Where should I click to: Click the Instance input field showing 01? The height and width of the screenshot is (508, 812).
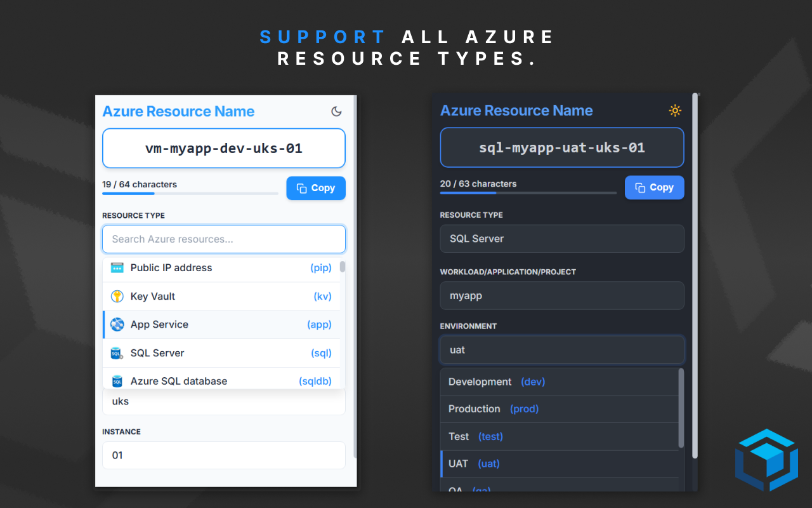[223, 455]
